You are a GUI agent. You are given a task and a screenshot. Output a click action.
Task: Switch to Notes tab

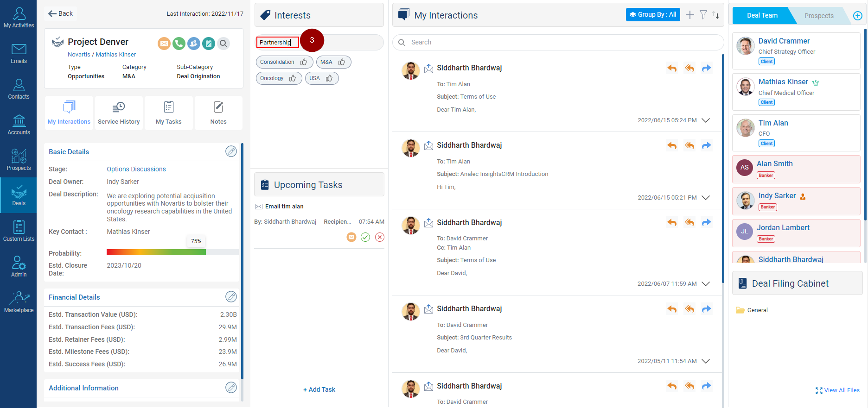pyautogui.click(x=218, y=113)
